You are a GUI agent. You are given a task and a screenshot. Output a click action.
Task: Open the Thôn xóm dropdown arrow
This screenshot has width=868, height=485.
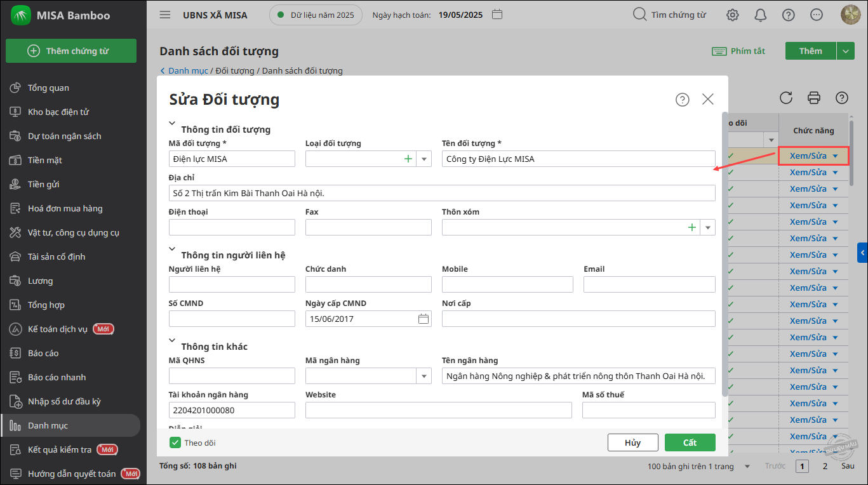708,227
